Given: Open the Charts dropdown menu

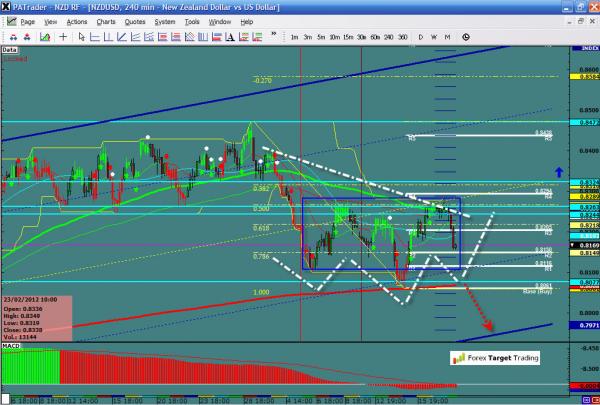Looking at the screenshot, I should 104,20.
